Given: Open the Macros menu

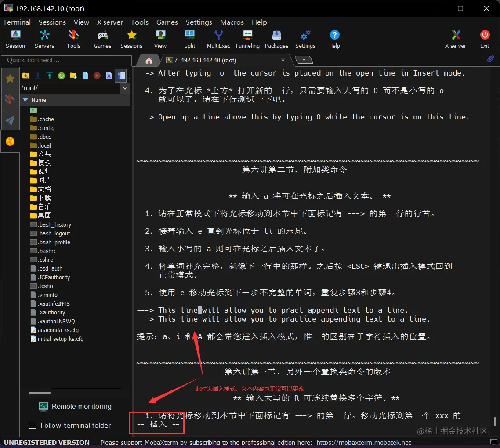Looking at the screenshot, I should point(232,22).
